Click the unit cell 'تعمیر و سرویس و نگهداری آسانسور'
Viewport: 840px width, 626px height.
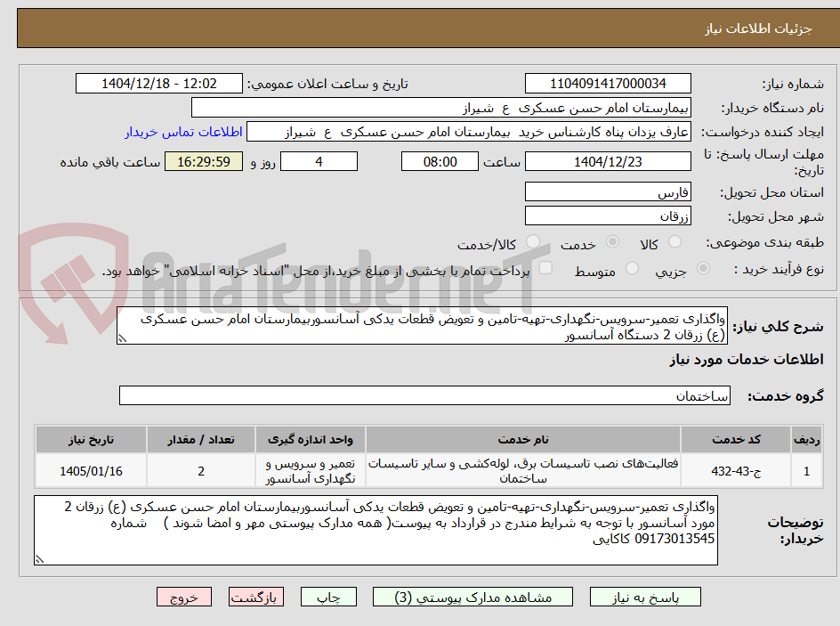(x=311, y=470)
